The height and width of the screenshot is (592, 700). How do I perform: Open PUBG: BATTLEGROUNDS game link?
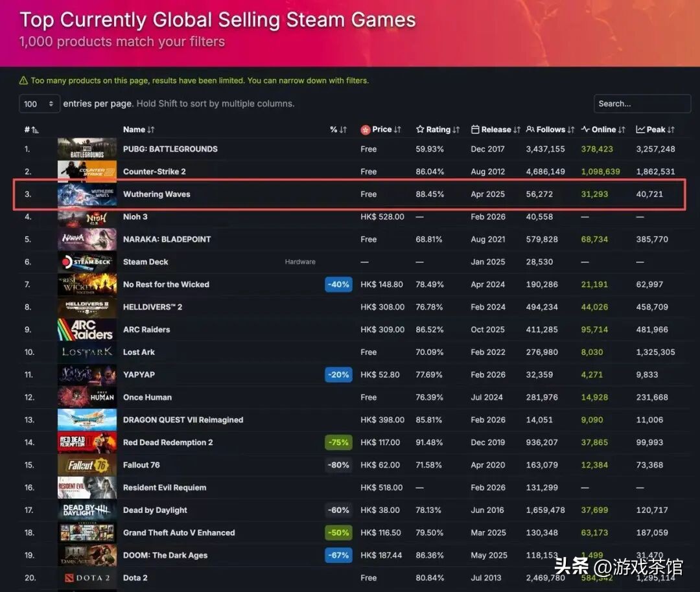click(170, 149)
